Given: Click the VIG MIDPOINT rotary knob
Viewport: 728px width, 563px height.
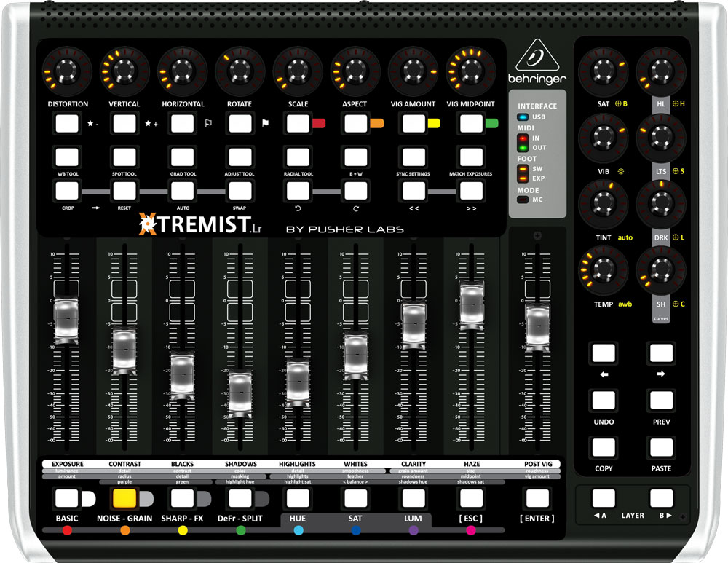Looking at the screenshot, I should point(471,71).
